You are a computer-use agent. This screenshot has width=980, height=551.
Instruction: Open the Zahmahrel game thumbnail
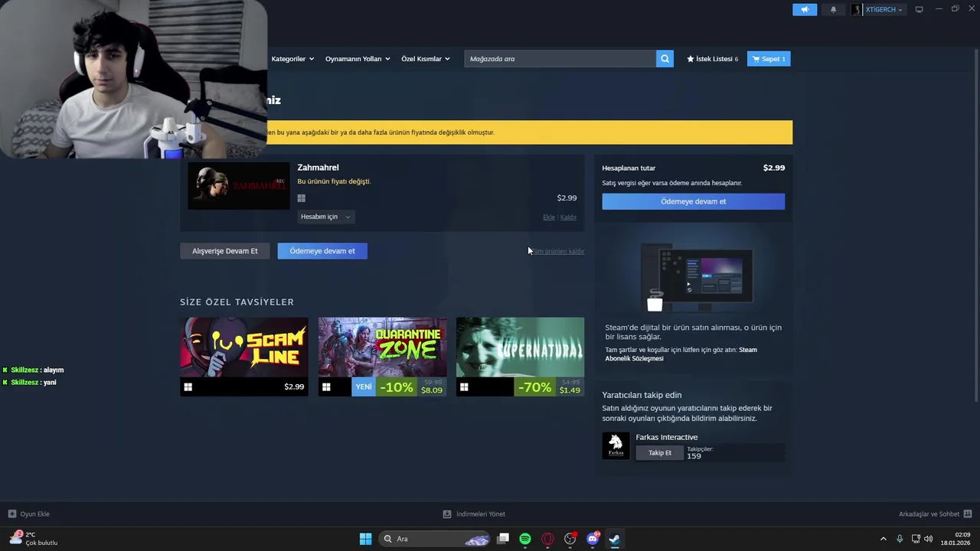[239, 186]
